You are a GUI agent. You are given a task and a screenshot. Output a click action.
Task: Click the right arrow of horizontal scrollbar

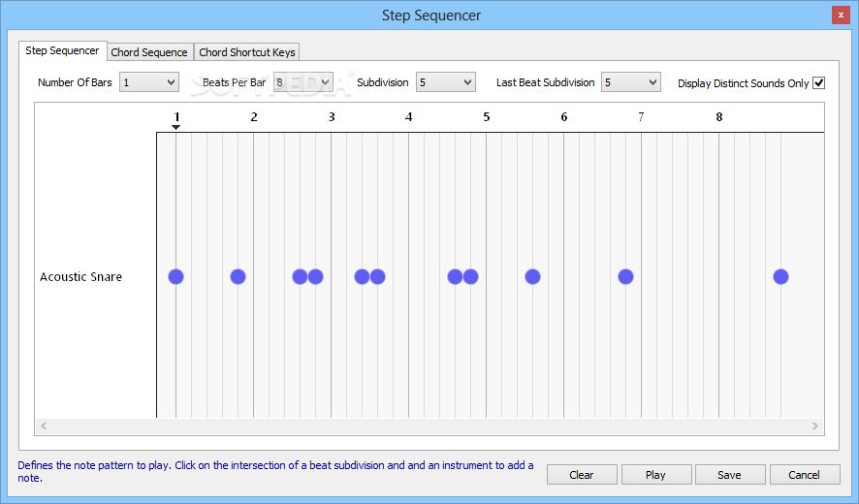[x=815, y=425]
